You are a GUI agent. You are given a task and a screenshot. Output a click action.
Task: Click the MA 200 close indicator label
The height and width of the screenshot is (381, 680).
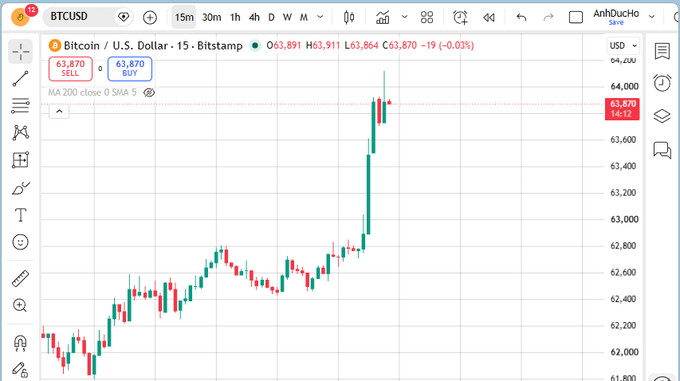click(x=92, y=92)
